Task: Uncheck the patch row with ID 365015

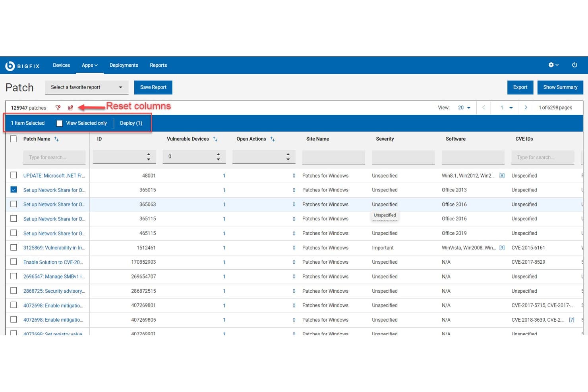Action: point(14,190)
